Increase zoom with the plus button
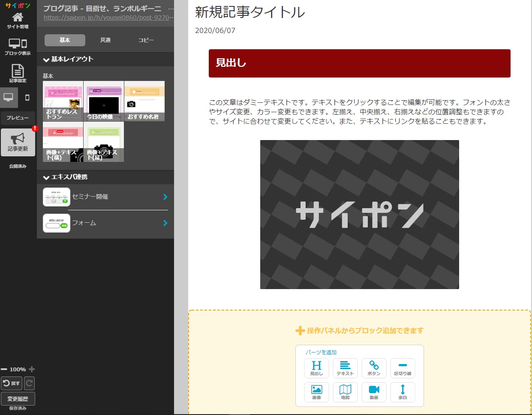532x415 pixels. [31, 369]
